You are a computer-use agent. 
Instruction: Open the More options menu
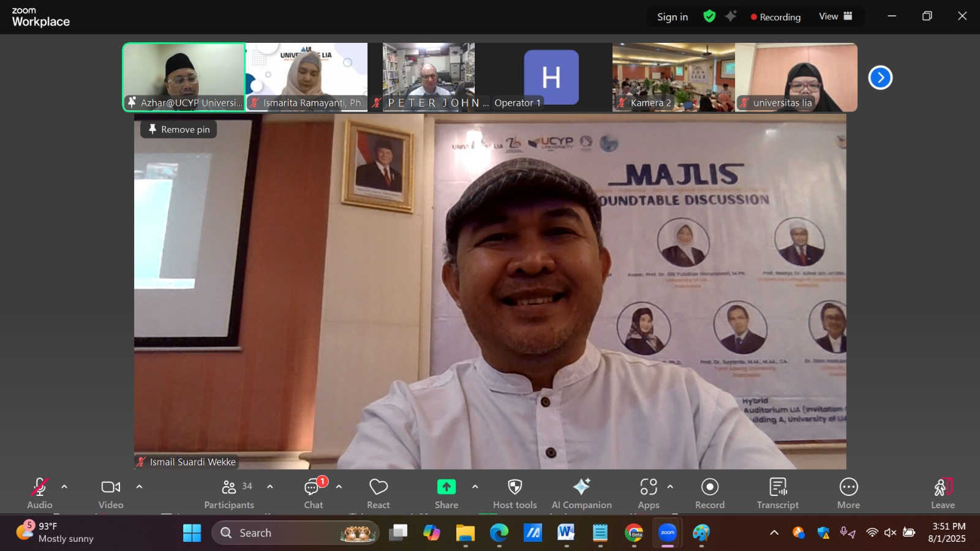848,487
